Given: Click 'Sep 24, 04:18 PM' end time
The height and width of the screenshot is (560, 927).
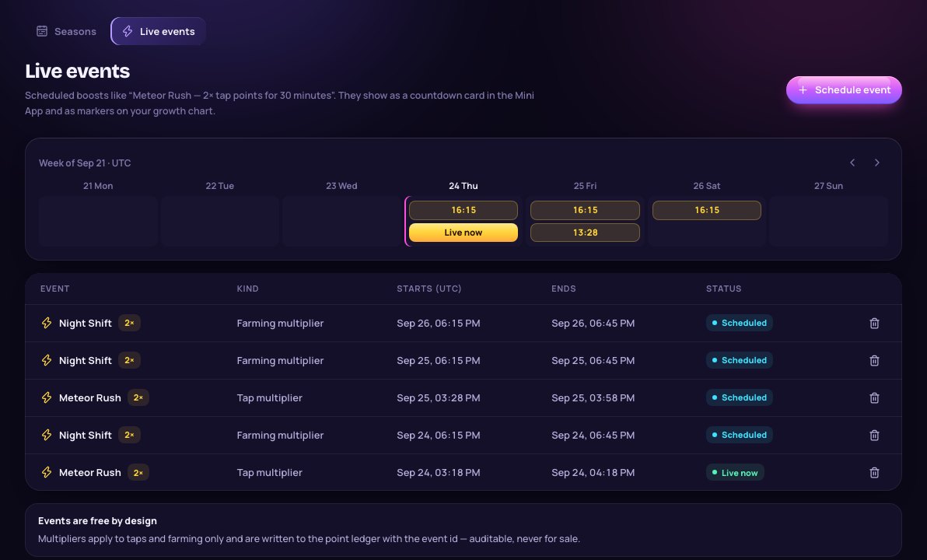Looking at the screenshot, I should click(593, 472).
